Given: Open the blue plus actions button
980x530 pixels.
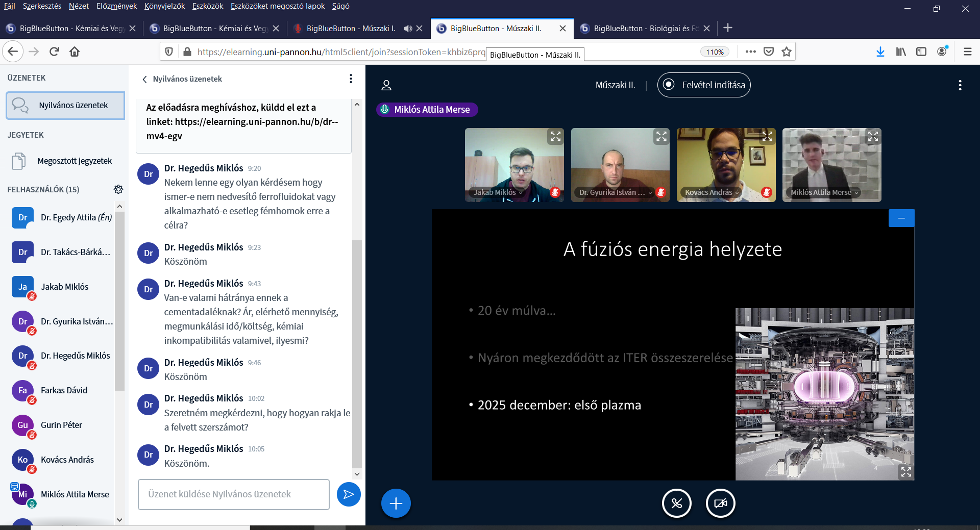Looking at the screenshot, I should (396, 503).
